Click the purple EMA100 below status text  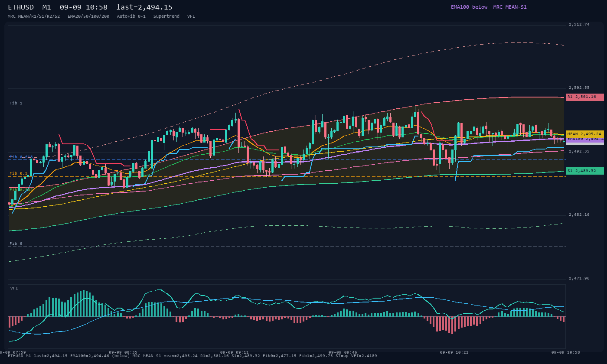pos(469,7)
